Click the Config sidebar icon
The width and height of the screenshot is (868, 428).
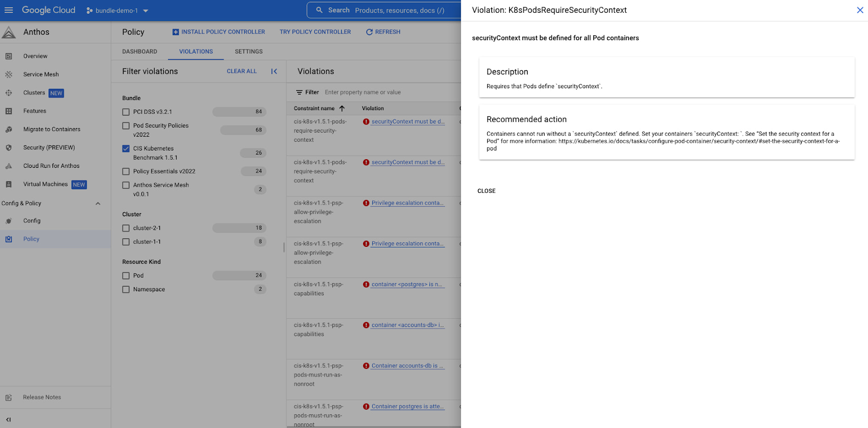[x=9, y=221]
